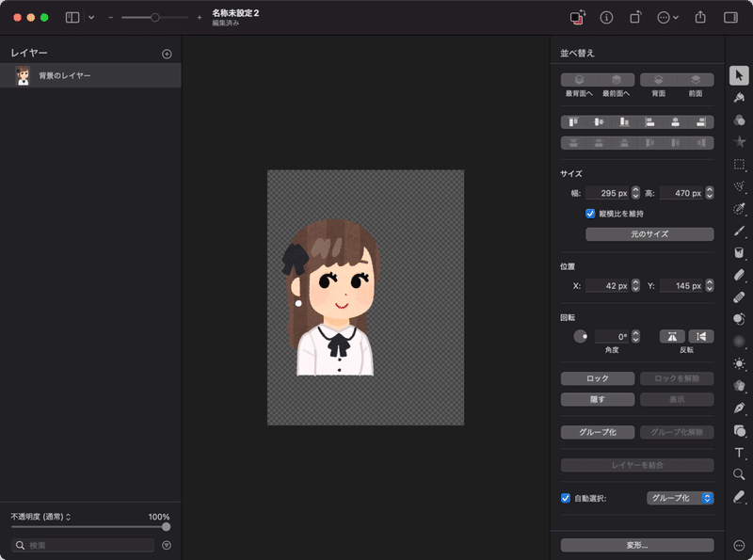Select the Repair bandage tool
Image resolution: width=753 pixels, height=560 pixels.
pos(739,297)
